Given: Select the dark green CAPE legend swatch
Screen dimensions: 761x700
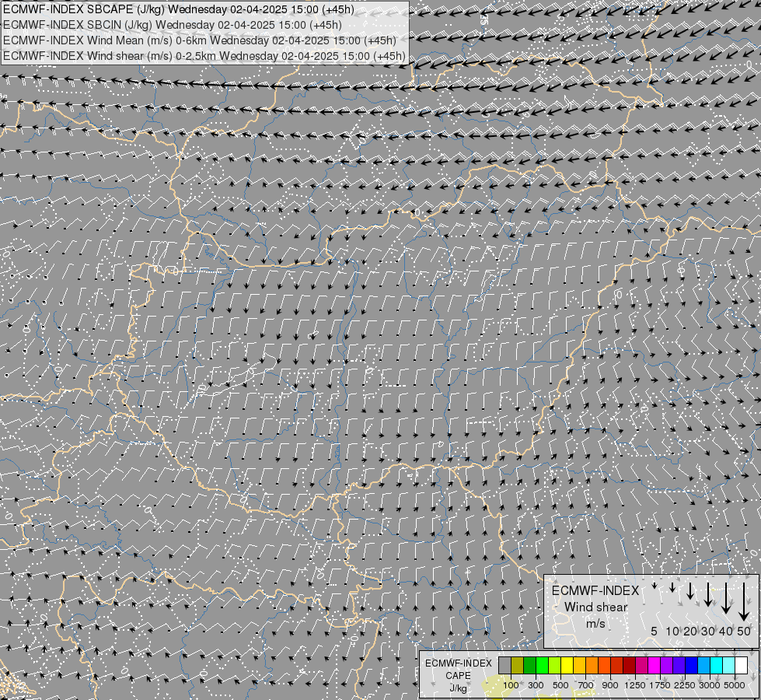Looking at the screenshot, I should click(530, 665).
